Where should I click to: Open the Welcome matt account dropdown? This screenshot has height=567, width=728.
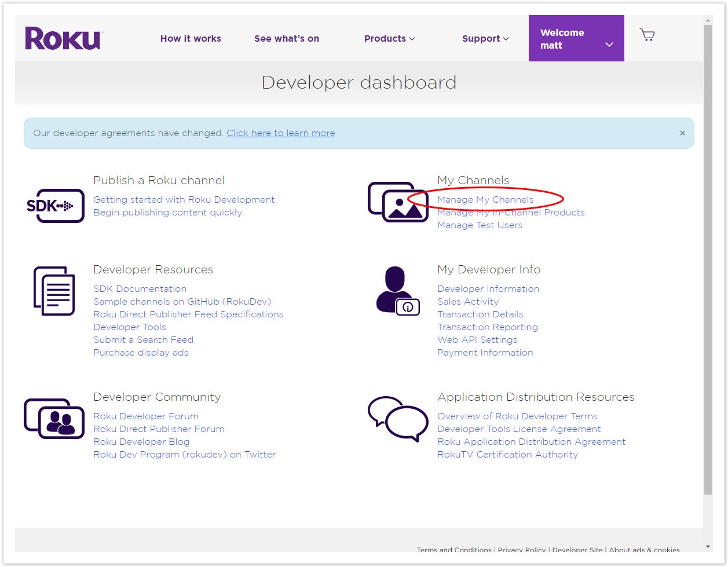pyautogui.click(x=576, y=38)
